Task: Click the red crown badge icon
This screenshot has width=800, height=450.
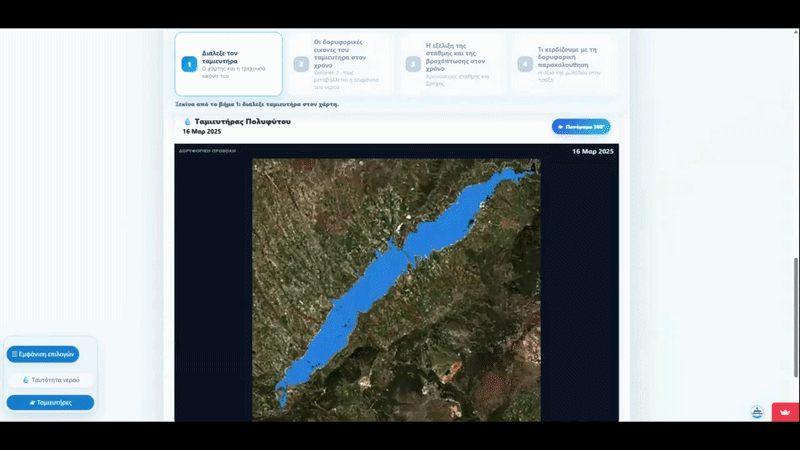Action: click(x=785, y=412)
